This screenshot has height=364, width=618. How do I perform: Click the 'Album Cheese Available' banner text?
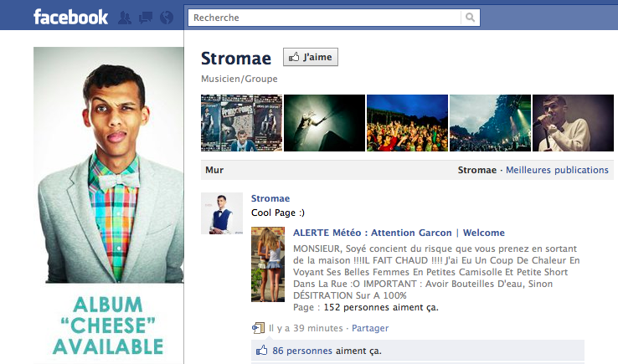click(108, 326)
